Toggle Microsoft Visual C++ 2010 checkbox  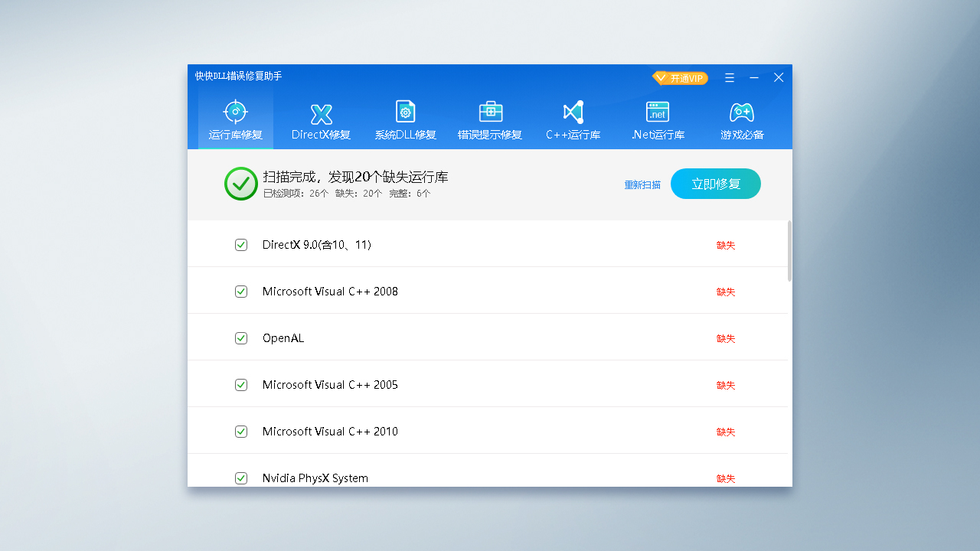point(241,431)
